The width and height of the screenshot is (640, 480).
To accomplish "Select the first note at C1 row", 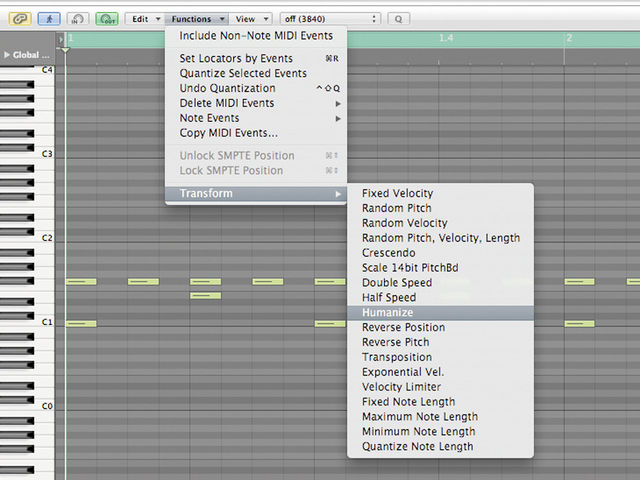I will pyautogui.click(x=81, y=324).
